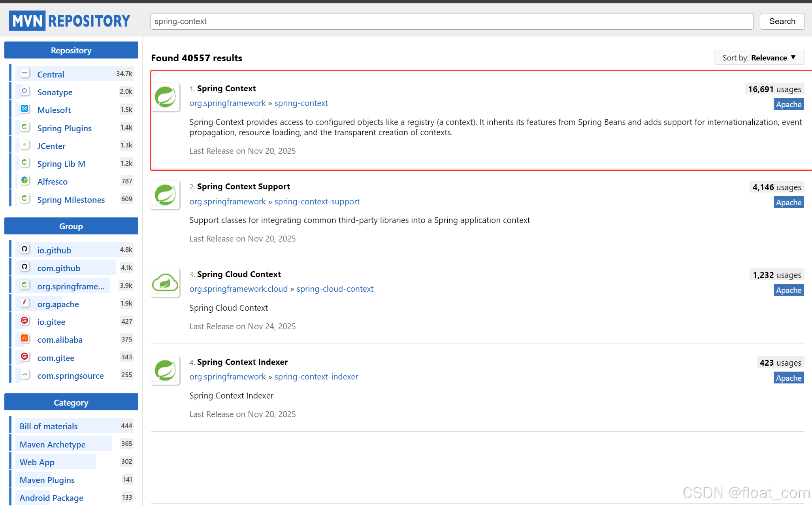The image size is (812, 506).
Task: Open the spring-context-support artifact link
Action: click(317, 202)
